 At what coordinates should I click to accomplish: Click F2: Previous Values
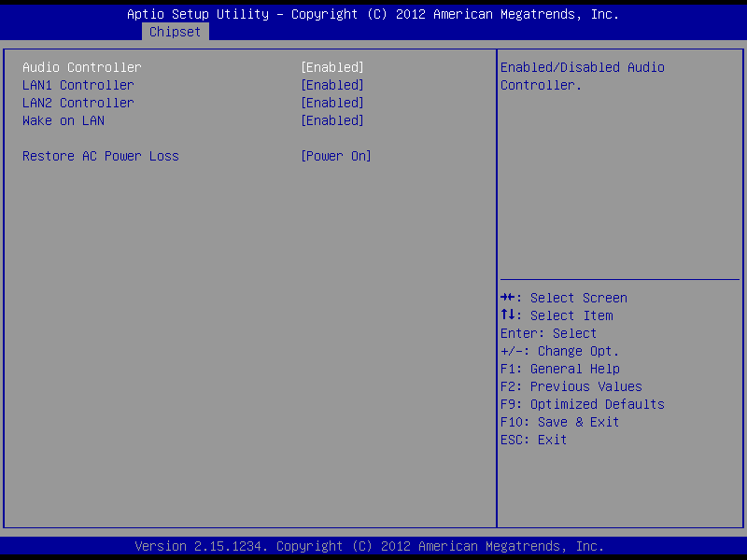[x=571, y=386]
